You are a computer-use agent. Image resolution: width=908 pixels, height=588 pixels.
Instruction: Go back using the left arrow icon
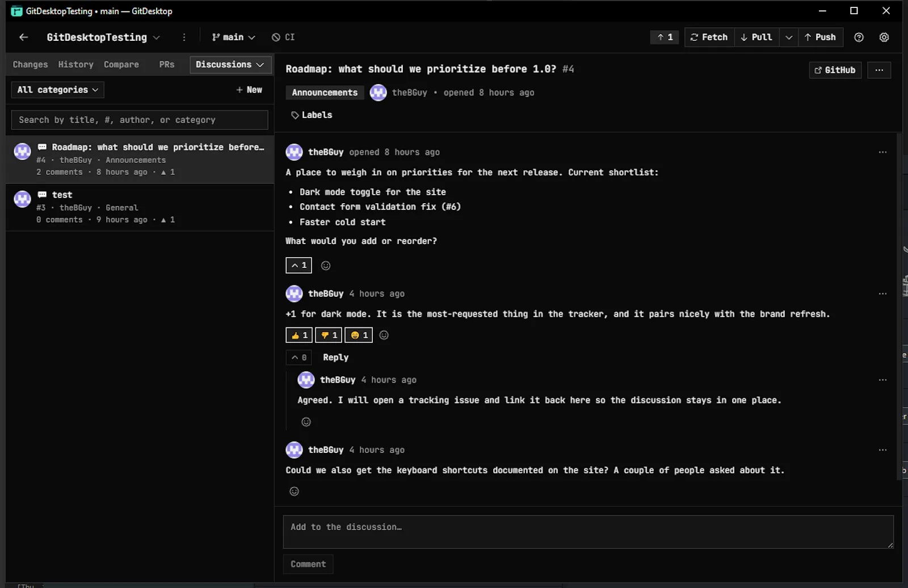[23, 37]
